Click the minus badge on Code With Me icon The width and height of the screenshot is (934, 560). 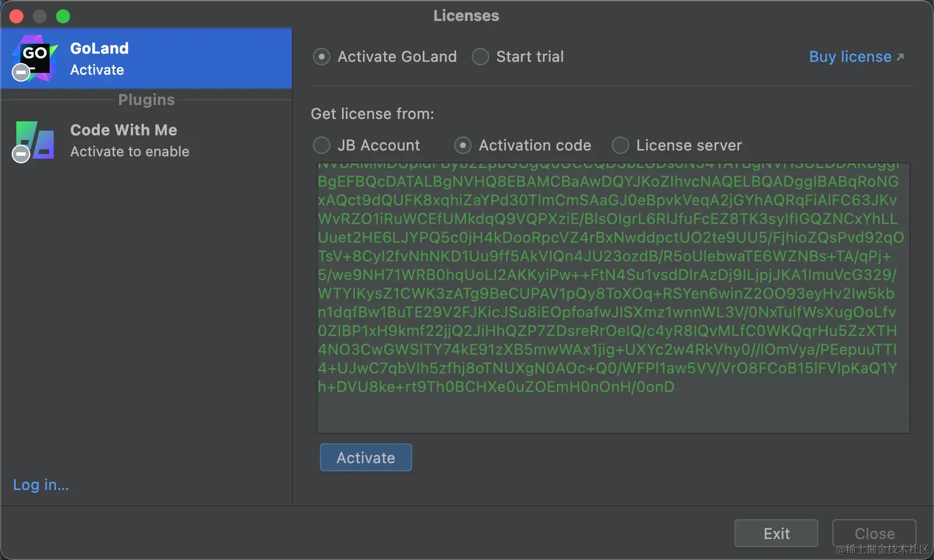tap(21, 154)
